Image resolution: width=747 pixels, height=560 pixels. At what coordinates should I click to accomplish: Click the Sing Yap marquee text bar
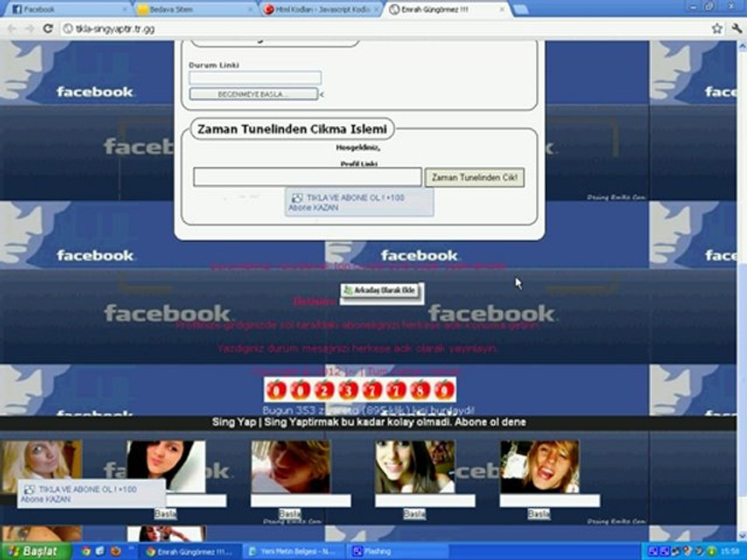point(369,422)
